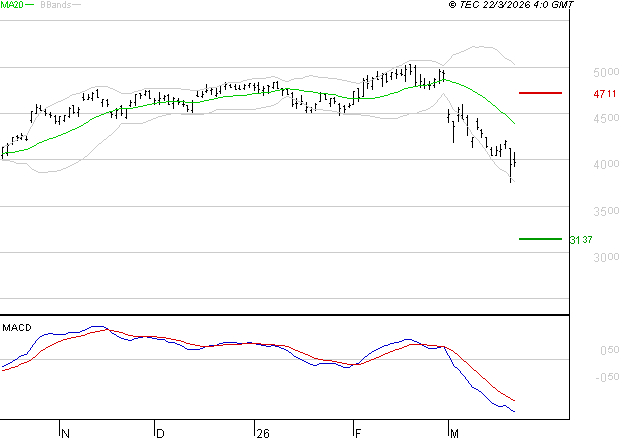This screenshot has width=627, height=440.
Task: Click the TEC 22/3/2026 copyright timestamp
Action: click(x=511, y=5)
